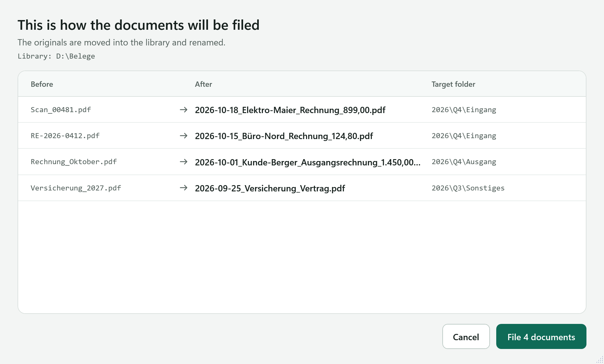This screenshot has height=364, width=604.
Task: Click the arrow icon beside RE-2026-0412.pdf
Action: pos(184,136)
